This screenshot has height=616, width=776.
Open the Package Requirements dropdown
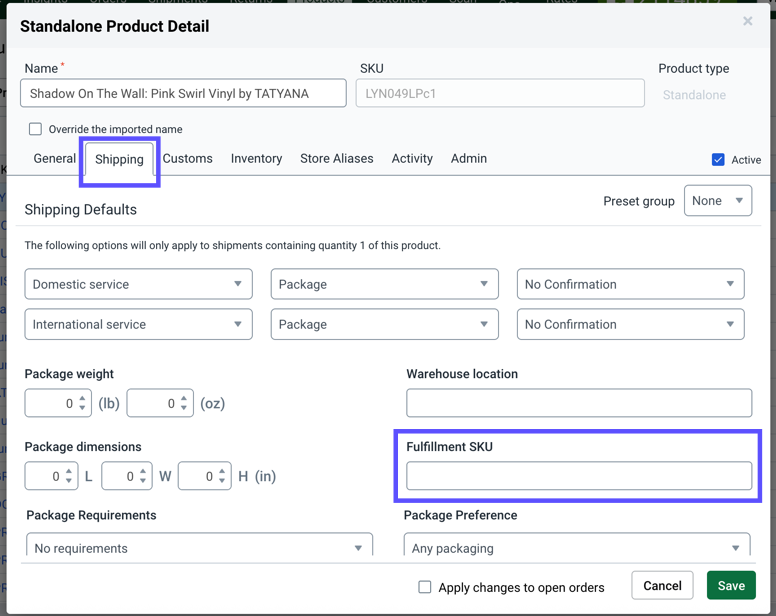click(x=198, y=547)
